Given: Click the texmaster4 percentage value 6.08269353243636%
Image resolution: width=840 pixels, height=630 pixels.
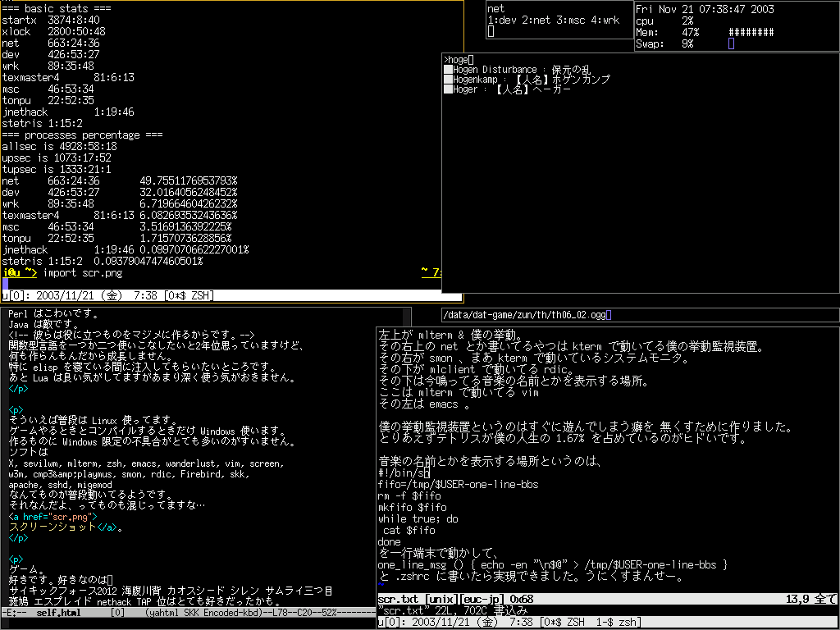Looking at the screenshot, I should (189, 216).
